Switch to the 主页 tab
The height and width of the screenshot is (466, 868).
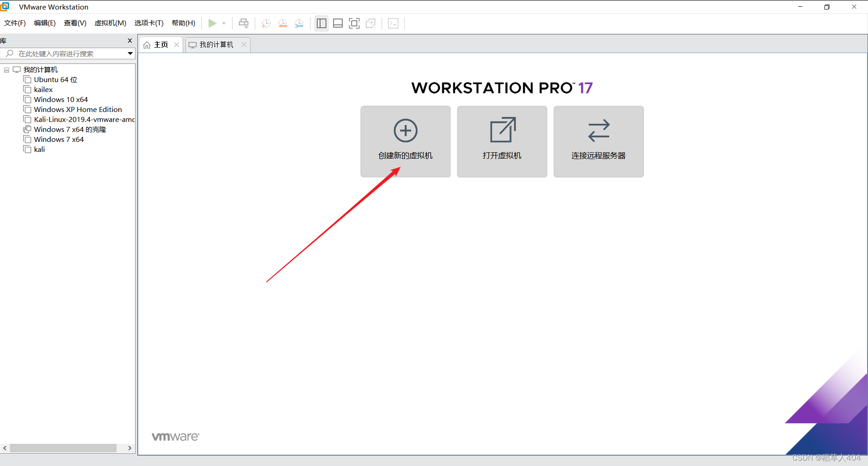(x=161, y=44)
